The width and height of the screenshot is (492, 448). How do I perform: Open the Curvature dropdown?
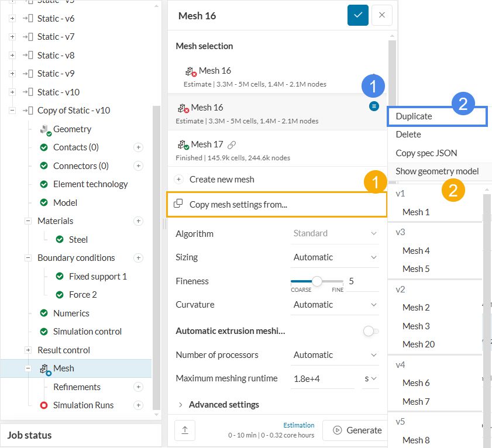(335, 305)
